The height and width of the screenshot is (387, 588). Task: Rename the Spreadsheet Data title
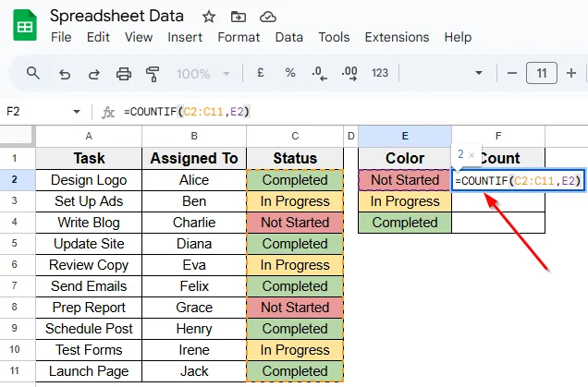[116, 16]
